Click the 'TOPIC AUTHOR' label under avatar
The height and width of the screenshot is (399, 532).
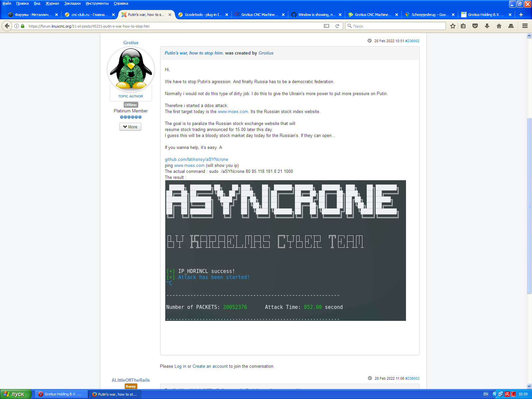coord(131,96)
